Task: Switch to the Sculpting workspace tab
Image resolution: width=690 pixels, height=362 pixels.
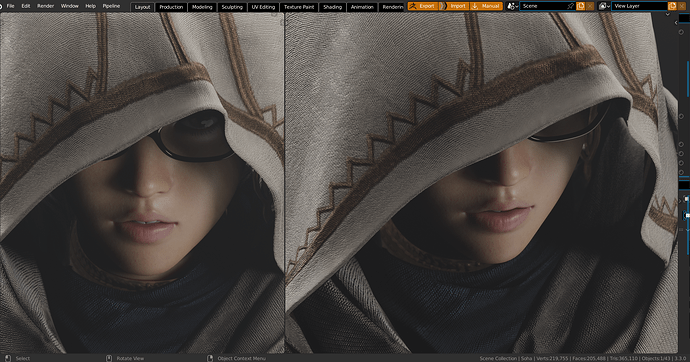Action: [232, 7]
